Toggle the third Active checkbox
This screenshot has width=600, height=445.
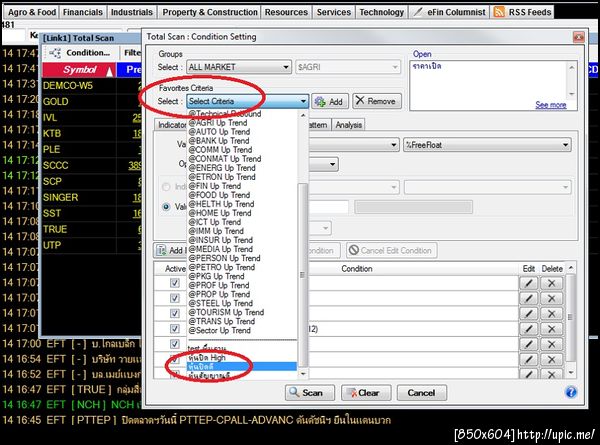coord(175,313)
